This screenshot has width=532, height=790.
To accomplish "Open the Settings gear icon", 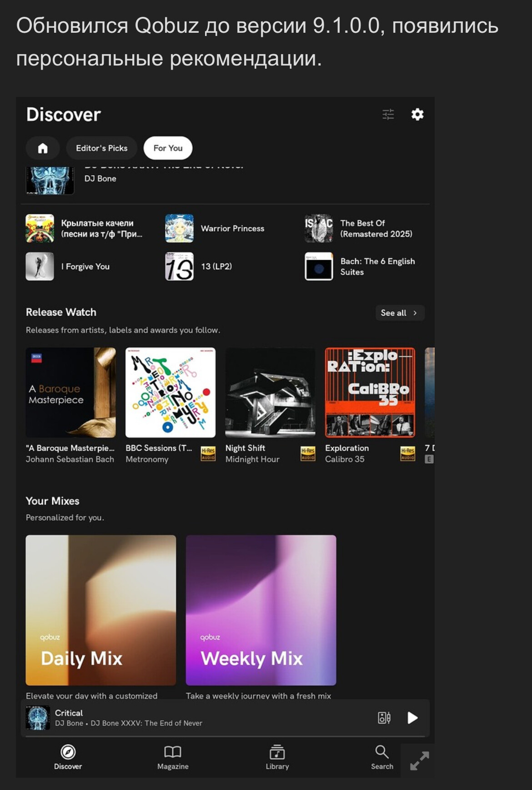I will pos(417,114).
